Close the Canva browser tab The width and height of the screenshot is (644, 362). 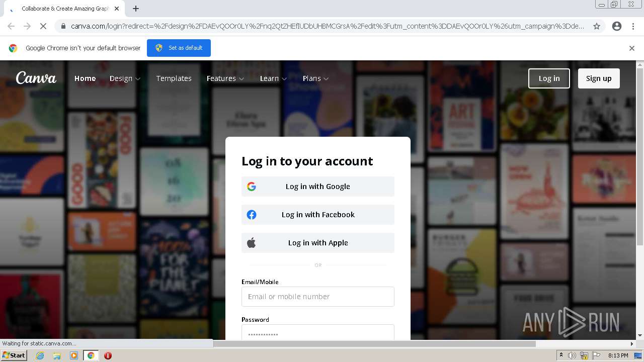[117, 9]
